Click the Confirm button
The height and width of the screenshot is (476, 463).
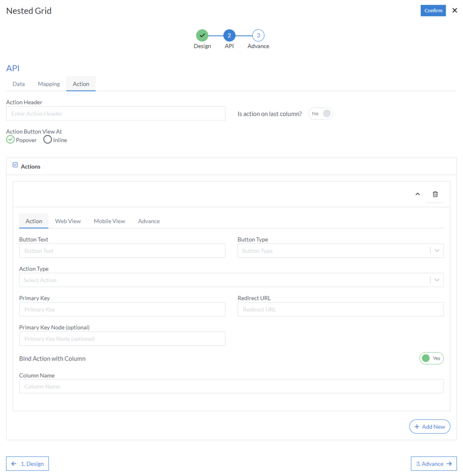[433, 10]
